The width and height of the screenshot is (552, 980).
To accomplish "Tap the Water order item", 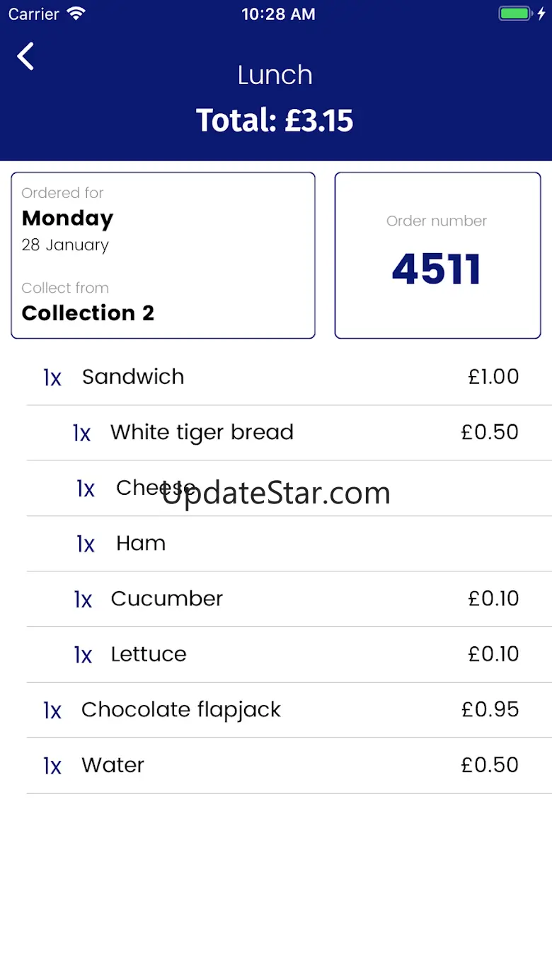I will (x=113, y=765).
